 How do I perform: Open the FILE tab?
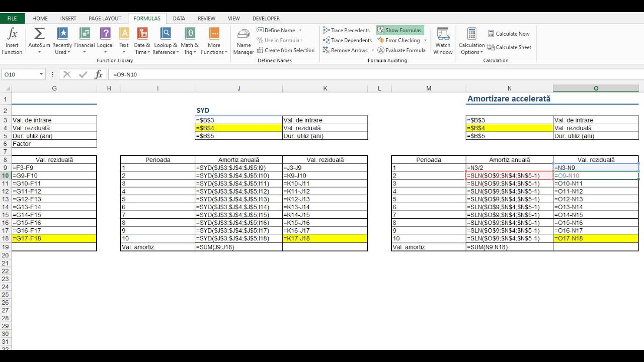pos(12,18)
